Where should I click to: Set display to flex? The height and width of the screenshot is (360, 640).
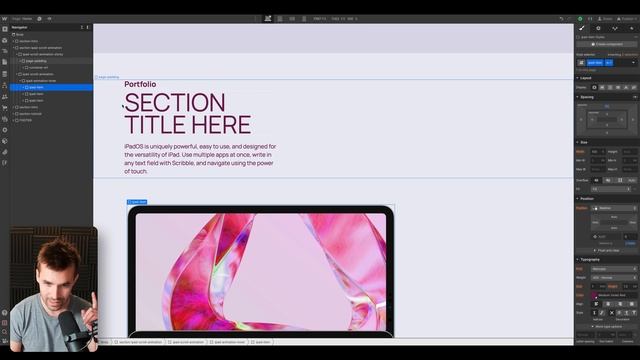click(602, 87)
